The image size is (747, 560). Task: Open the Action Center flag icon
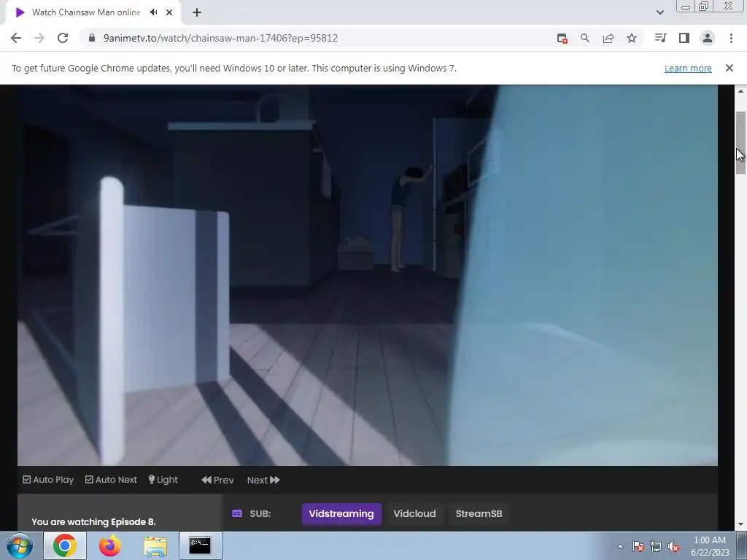[x=638, y=546]
